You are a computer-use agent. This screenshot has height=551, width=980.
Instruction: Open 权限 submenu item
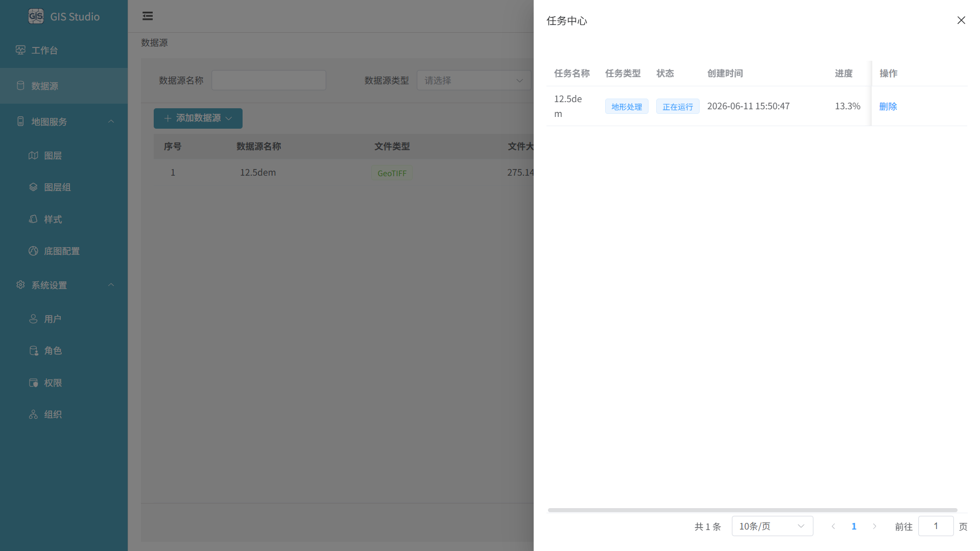tap(64, 382)
